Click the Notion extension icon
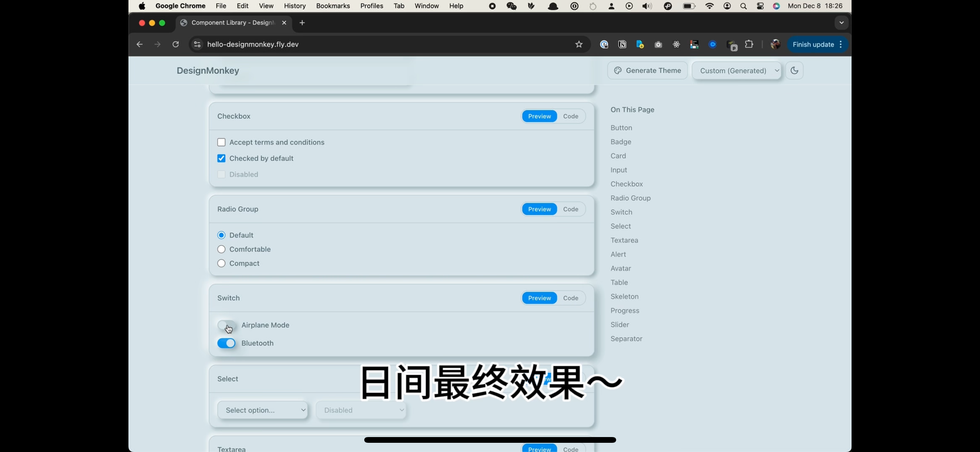980x452 pixels. pos(622,44)
